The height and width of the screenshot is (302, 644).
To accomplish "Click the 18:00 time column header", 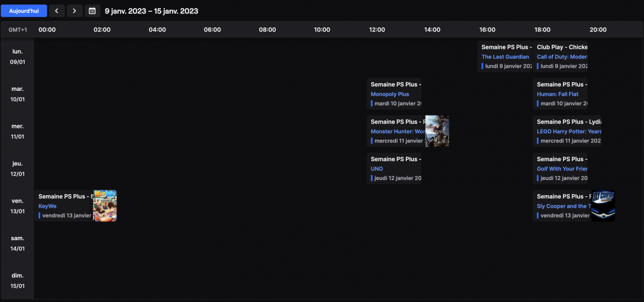I will [543, 30].
